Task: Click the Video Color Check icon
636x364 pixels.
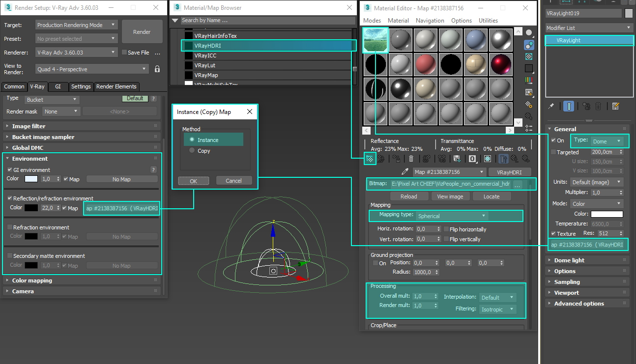Action: click(x=529, y=80)
